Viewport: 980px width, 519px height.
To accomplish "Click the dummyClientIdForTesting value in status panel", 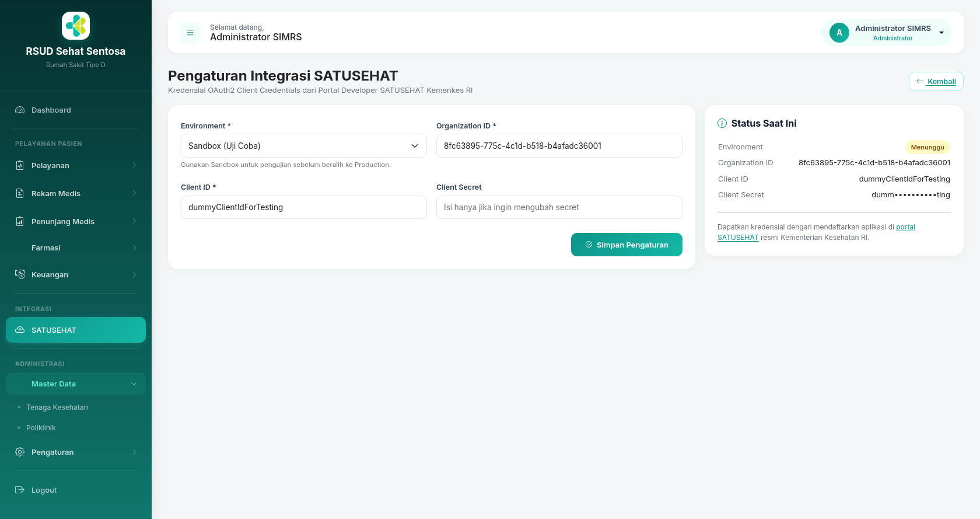I will [904, 179].
